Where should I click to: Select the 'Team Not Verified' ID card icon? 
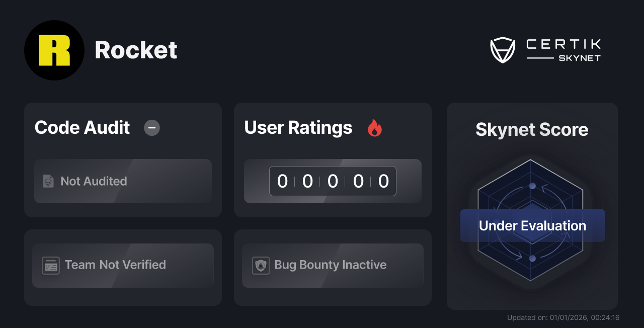(50, 265)
